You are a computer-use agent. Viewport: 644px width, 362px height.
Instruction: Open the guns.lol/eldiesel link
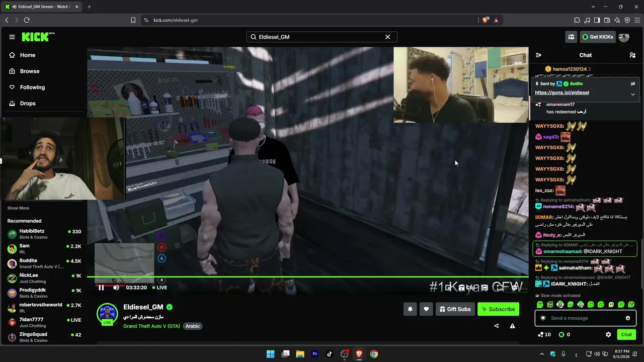[x=561, y=93]
